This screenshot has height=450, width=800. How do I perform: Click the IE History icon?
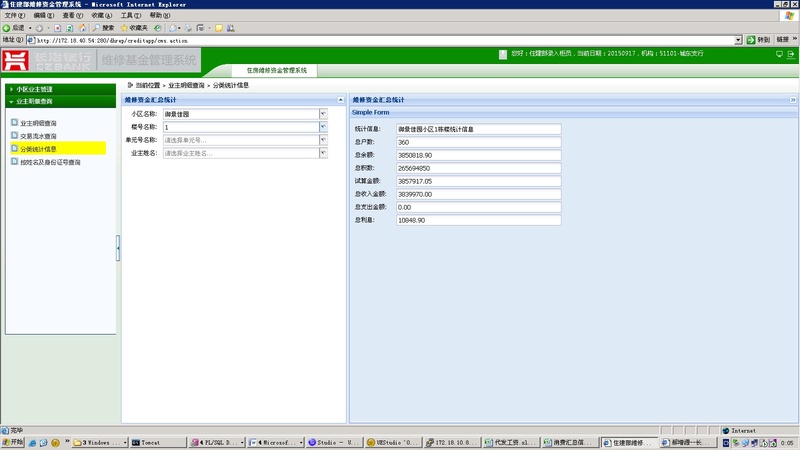(158, 28)
